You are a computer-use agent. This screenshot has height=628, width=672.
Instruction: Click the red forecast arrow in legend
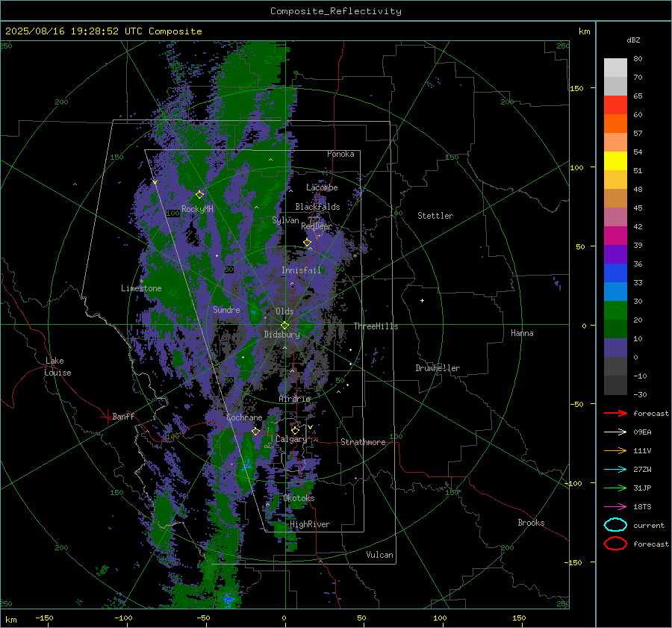click(615, 413)
